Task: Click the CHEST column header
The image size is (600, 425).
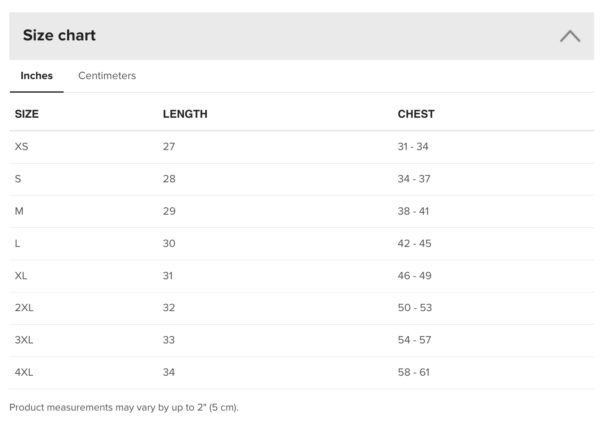Action: click(416, 114)
